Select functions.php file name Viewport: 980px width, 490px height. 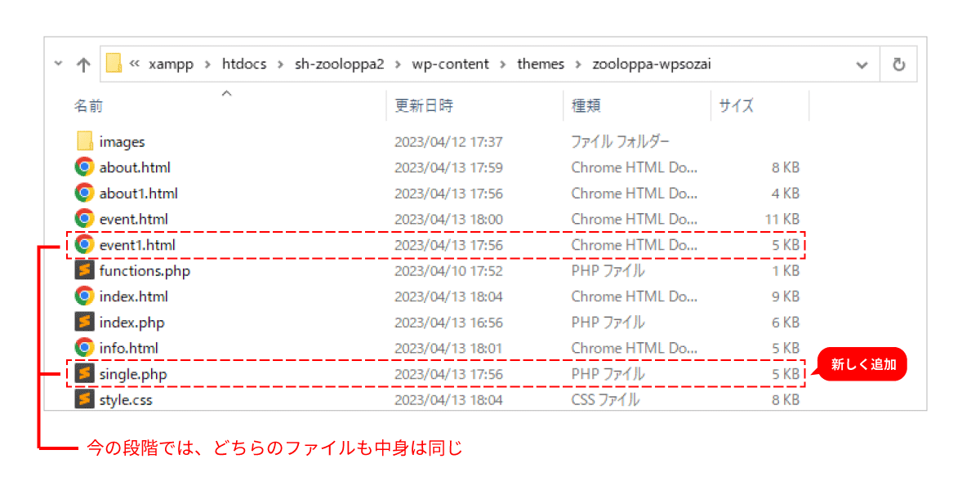click(x=145, y=270)
